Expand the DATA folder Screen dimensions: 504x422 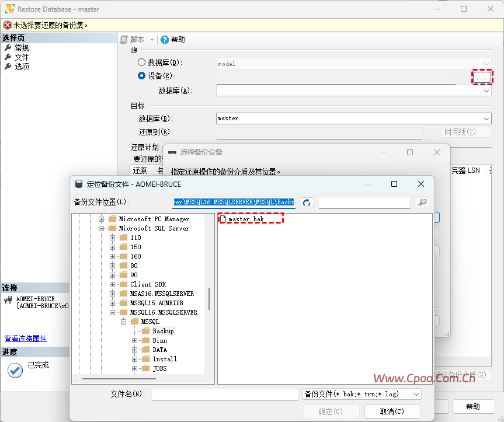pos(135,350)
